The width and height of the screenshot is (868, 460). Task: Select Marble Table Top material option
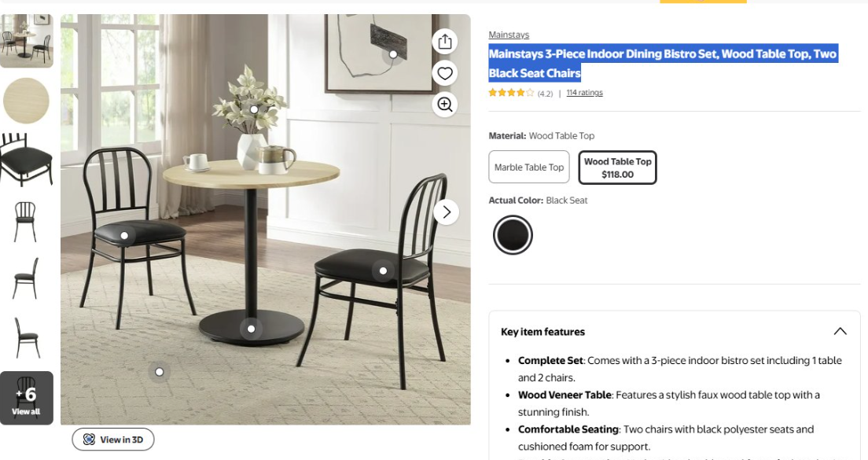(528, 167)
